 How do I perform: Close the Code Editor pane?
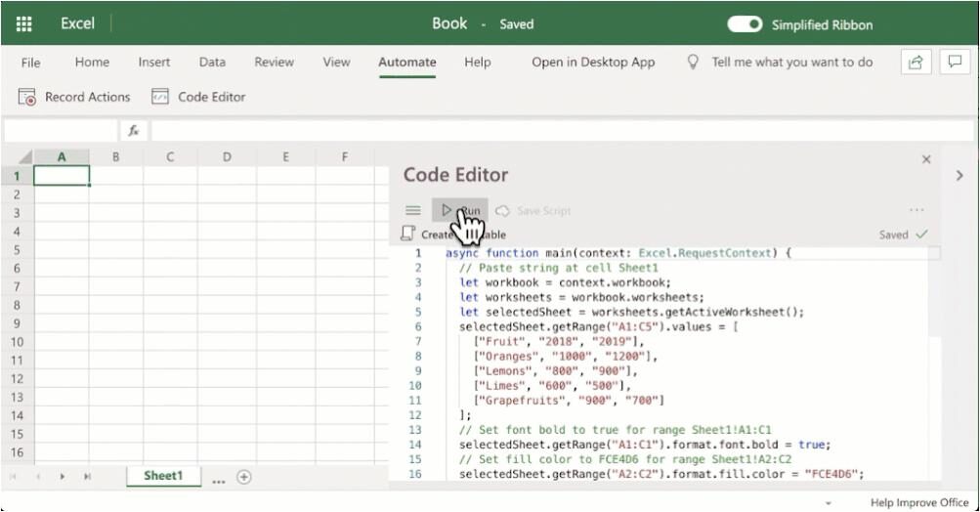(926, 159)
